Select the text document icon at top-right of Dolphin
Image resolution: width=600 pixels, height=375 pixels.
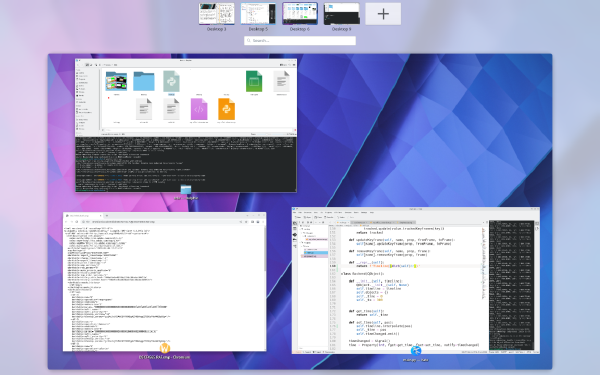(x=281, y=82)
